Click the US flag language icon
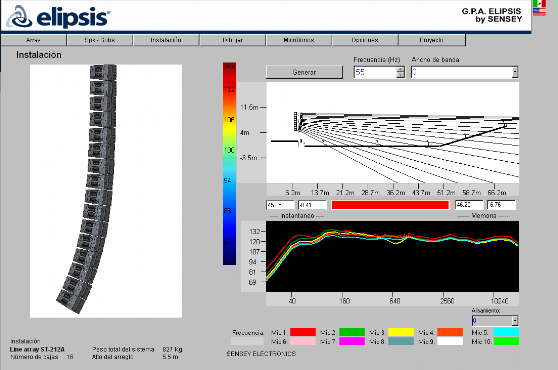The width and height of the screenshot is (558, 370). pos(539,12)
